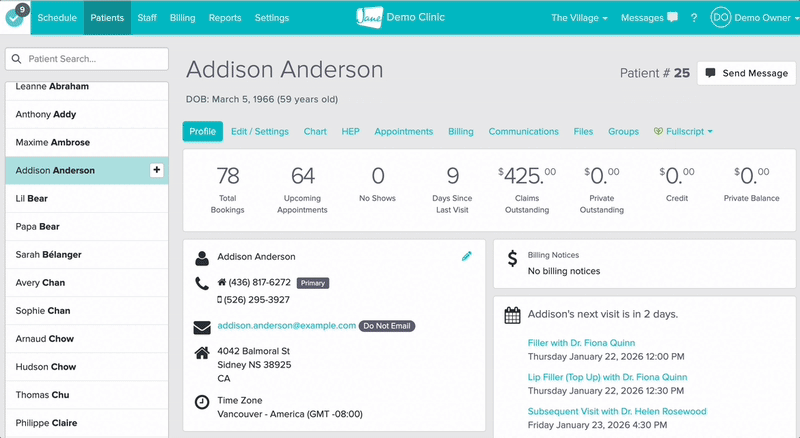Go to the Appointments tab
The width and height of the screenshot is (800, 438).
[x=403, y=132]
